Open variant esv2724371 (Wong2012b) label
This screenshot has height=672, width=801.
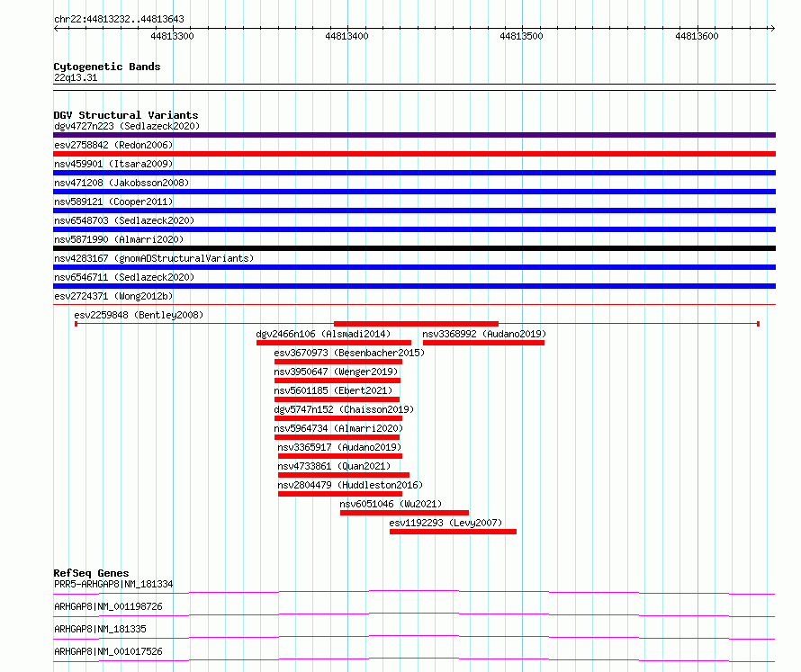point(113,296)
